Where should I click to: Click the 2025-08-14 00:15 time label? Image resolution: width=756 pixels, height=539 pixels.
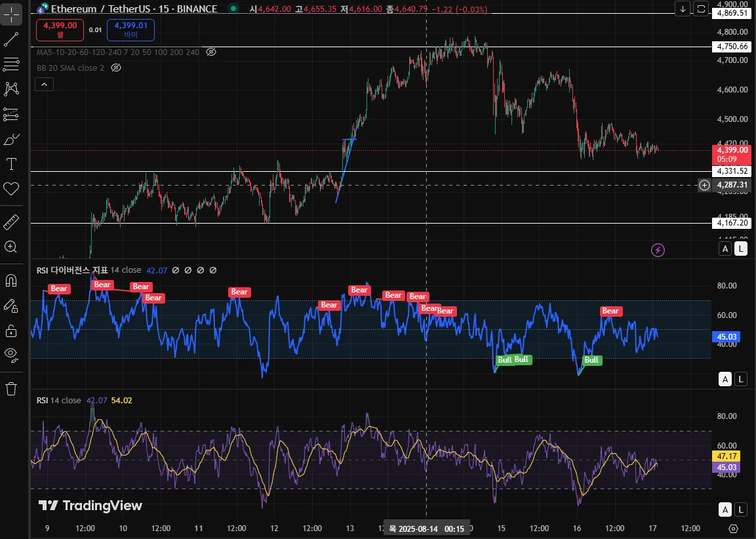pyautogui.click(x=427, y=529)
